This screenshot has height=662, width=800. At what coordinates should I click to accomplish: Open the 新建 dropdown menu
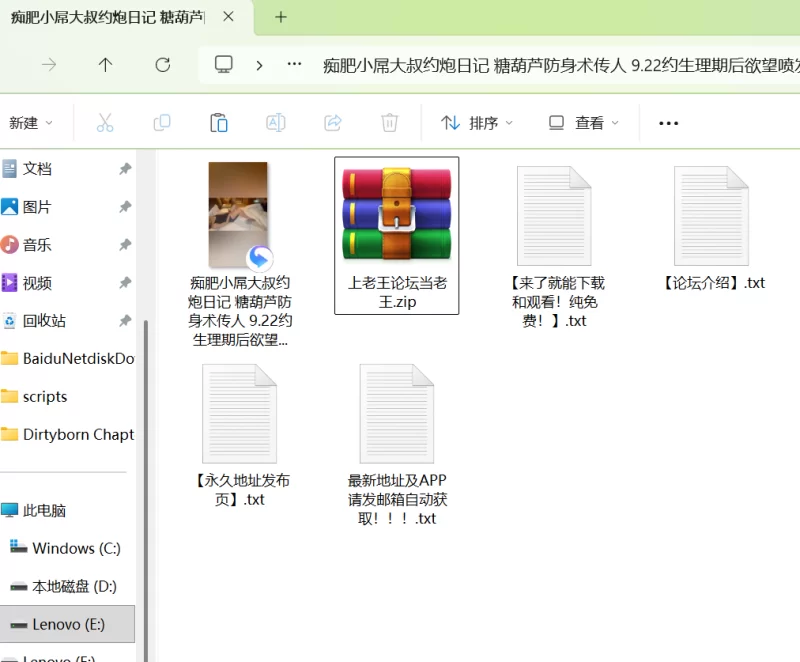point(30,123)
